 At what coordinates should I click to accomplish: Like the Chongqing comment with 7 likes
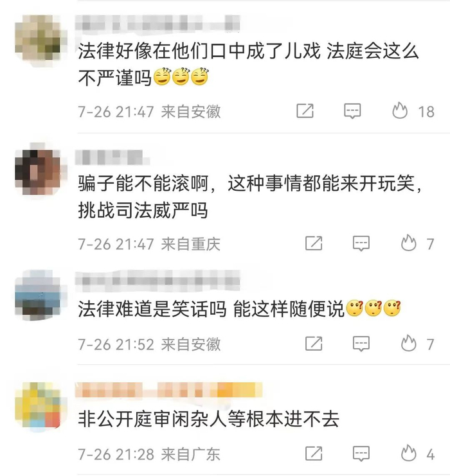click(x=408, y=243)
